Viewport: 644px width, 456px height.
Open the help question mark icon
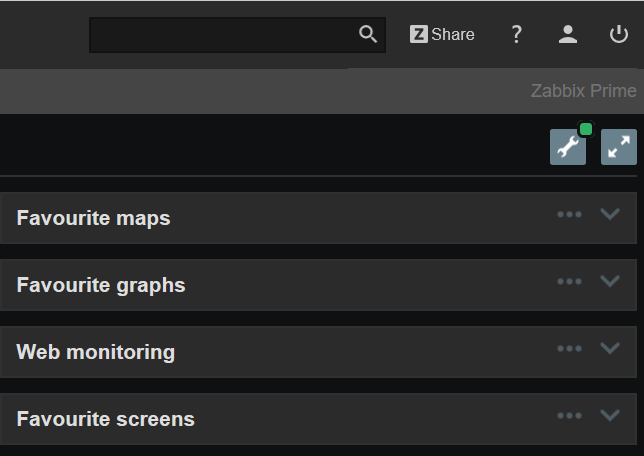(516, 35)
